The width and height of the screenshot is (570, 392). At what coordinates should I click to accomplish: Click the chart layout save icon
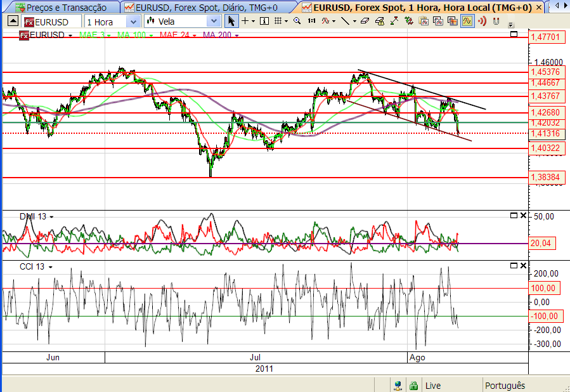pos(453,22)
